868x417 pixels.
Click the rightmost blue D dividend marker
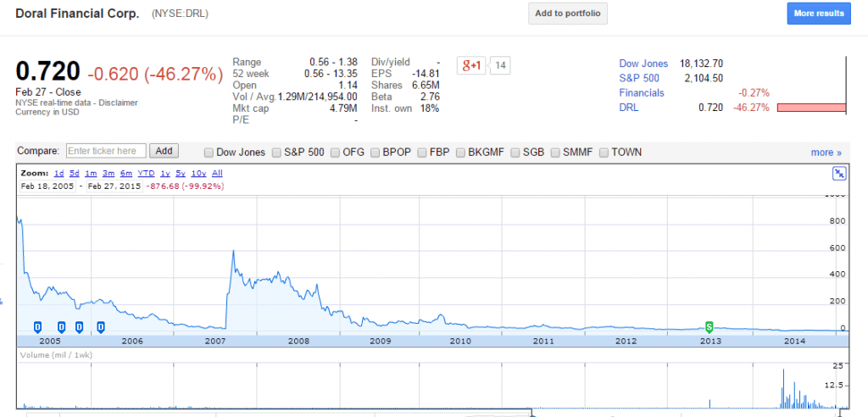(x=102, y=326)
